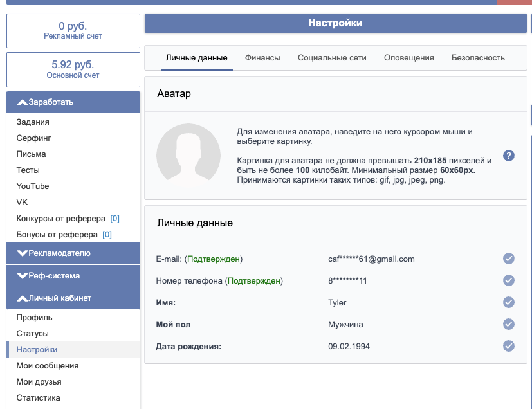Switch to the Личные данные tab
The height and width of the screenshot is (409, 532).
pyautogui.click(x=196, y=58)
